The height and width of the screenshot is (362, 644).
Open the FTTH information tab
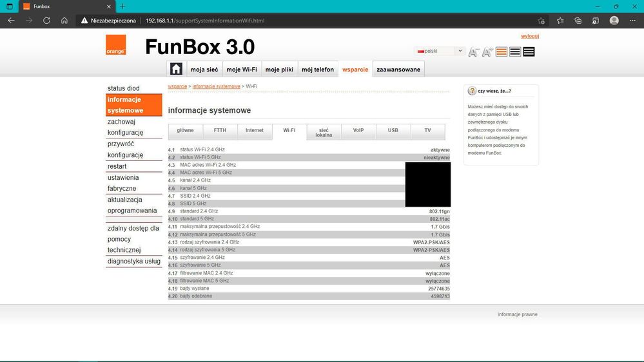click(x=220, y=130)
